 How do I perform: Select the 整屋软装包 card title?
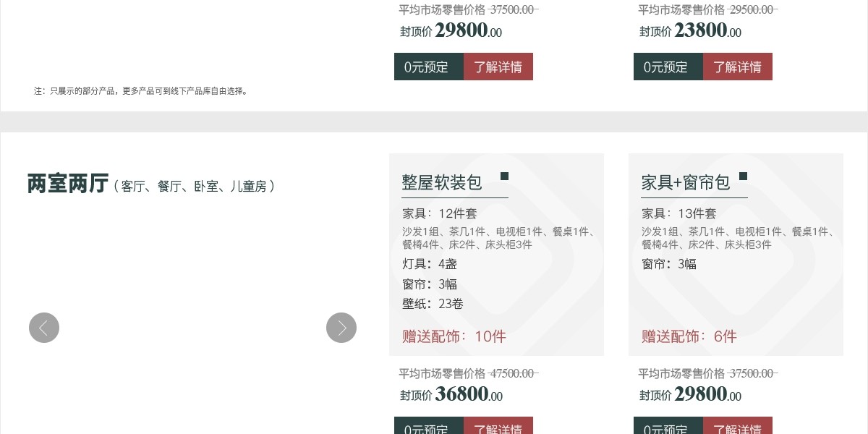tap(442, 182)
